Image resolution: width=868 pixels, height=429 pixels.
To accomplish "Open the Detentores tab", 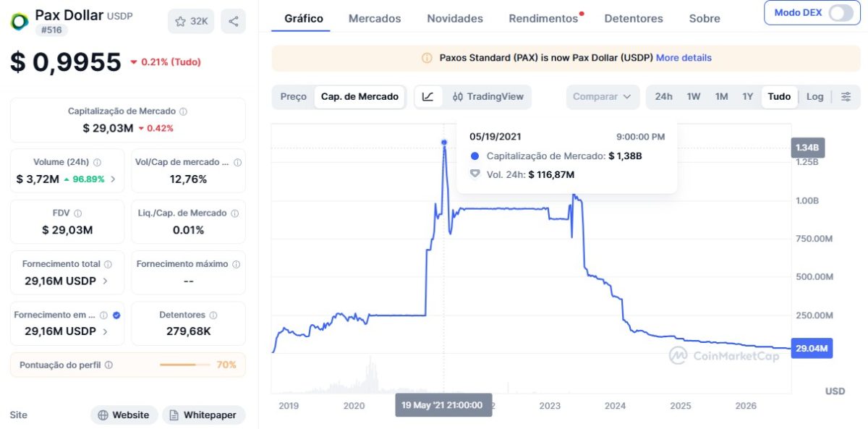I will [634, 19].
